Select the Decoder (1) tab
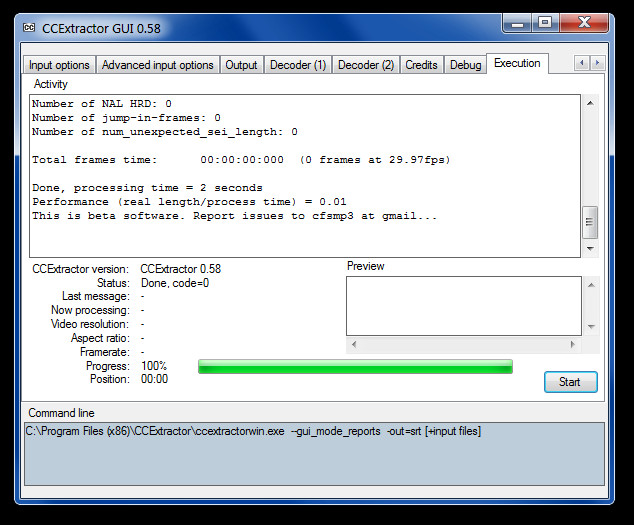 pos(298,65)
